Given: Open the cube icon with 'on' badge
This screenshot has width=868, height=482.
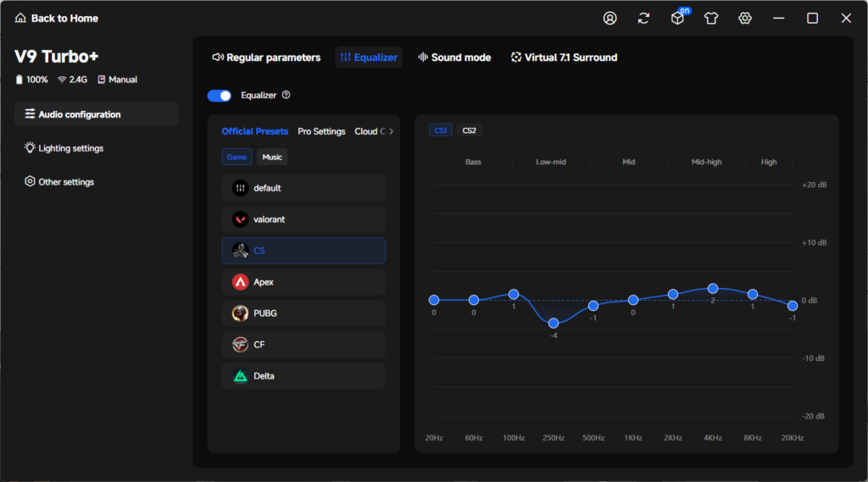Looking at the screenshot, I should (x=678, y=18).
